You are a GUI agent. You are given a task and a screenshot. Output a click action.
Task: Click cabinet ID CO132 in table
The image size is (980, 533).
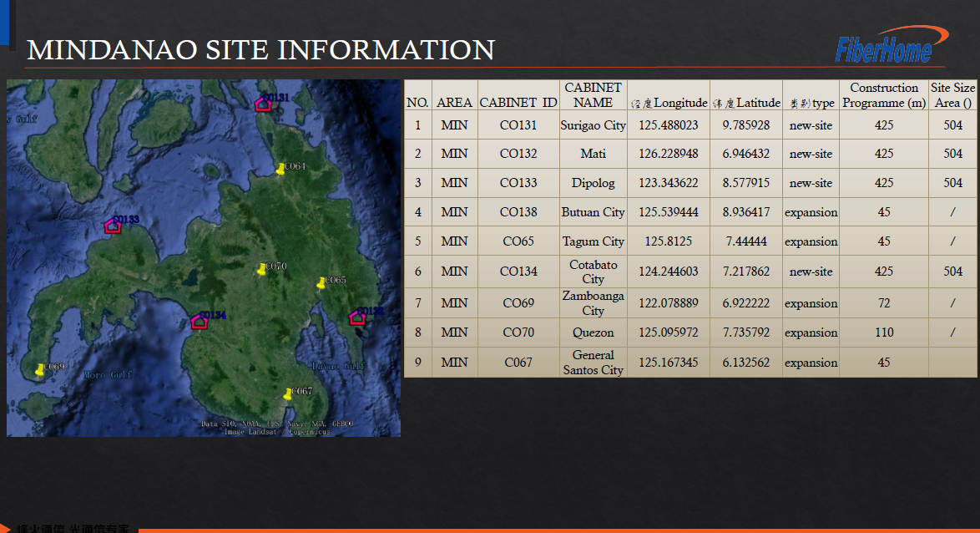point(518,153)
